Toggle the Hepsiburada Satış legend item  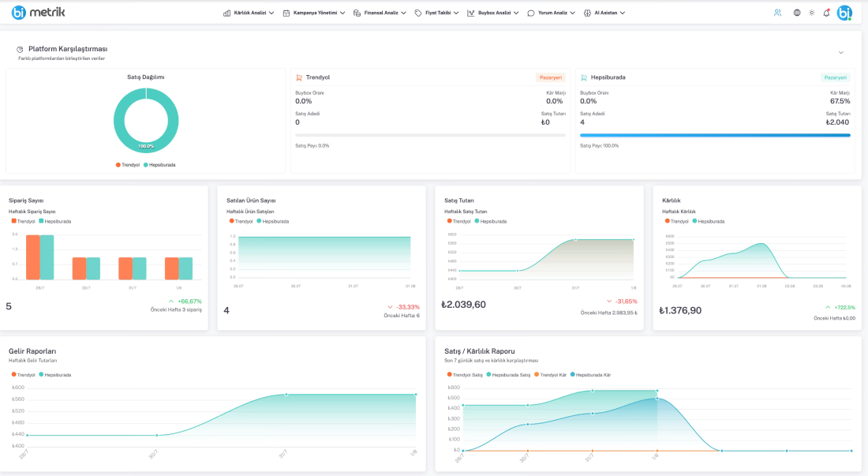508,375
